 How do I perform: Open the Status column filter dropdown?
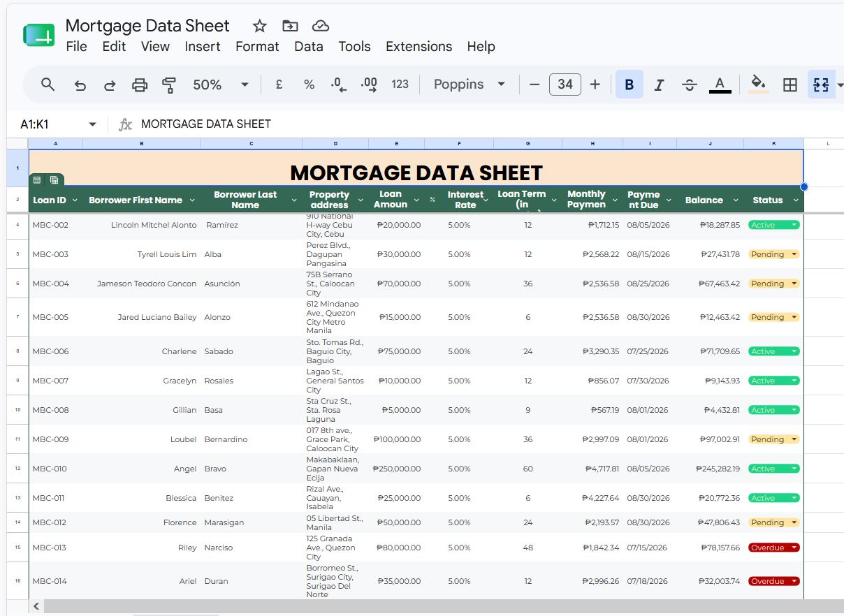pyautogui.click(x=796, y=200)
